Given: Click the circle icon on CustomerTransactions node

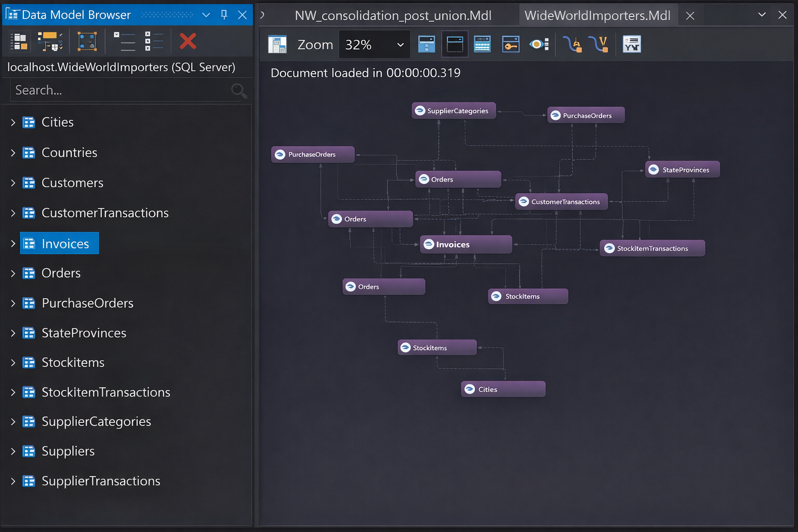Looking at the screenshot, I should 524,202.
